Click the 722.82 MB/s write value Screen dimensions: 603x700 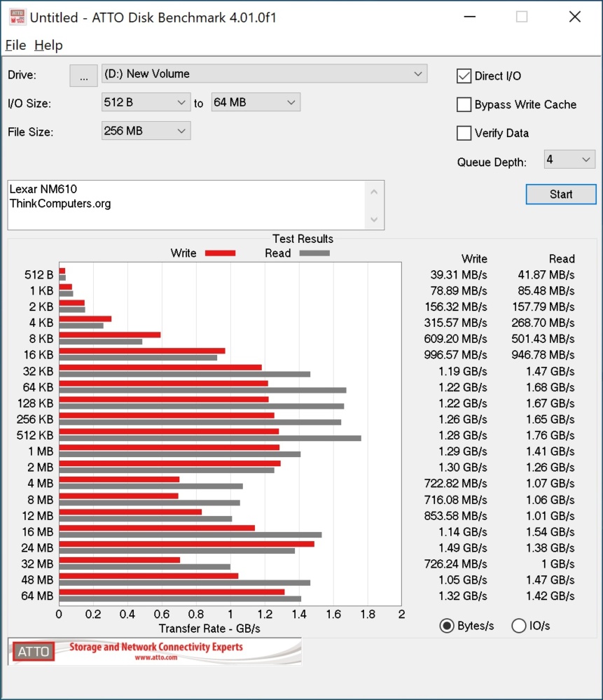pos(456,484)
